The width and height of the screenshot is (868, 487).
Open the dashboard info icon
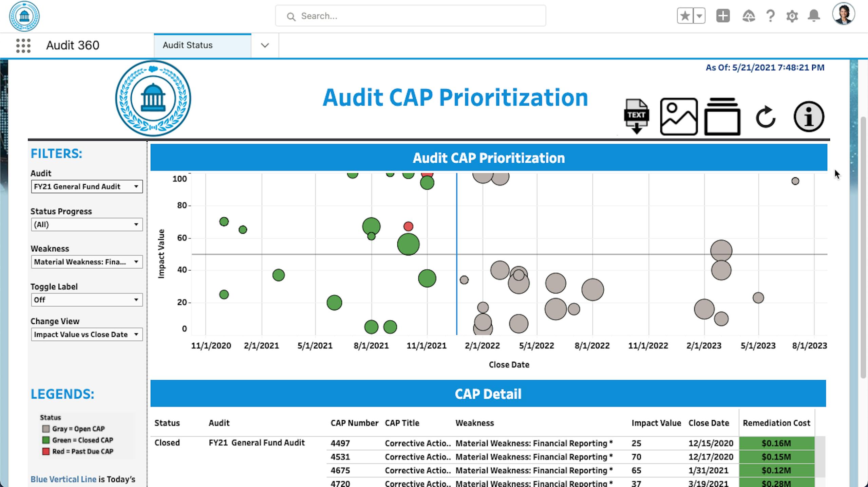point(809,116)
